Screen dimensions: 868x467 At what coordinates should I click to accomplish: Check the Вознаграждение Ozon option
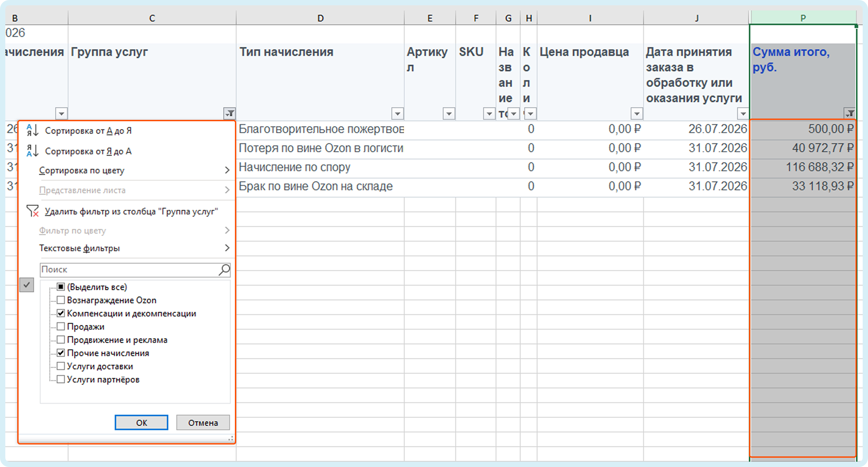[61, 300]
